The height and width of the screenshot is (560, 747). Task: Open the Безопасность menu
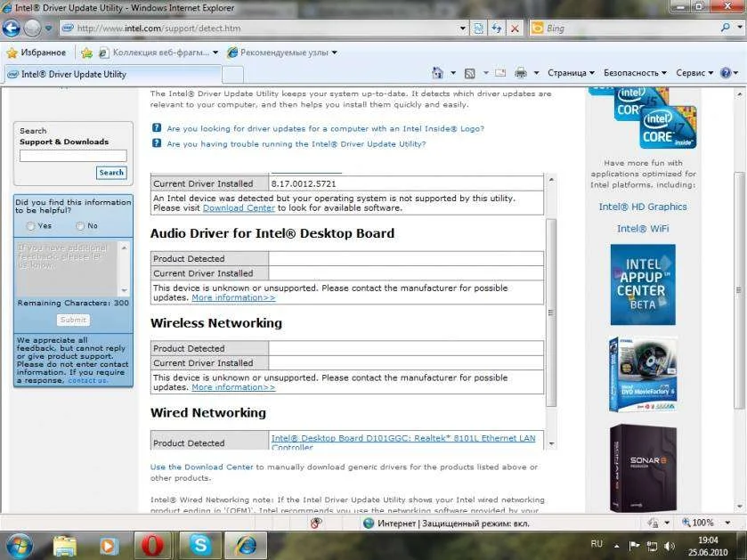pyautogui.click(x=635, y=73)
